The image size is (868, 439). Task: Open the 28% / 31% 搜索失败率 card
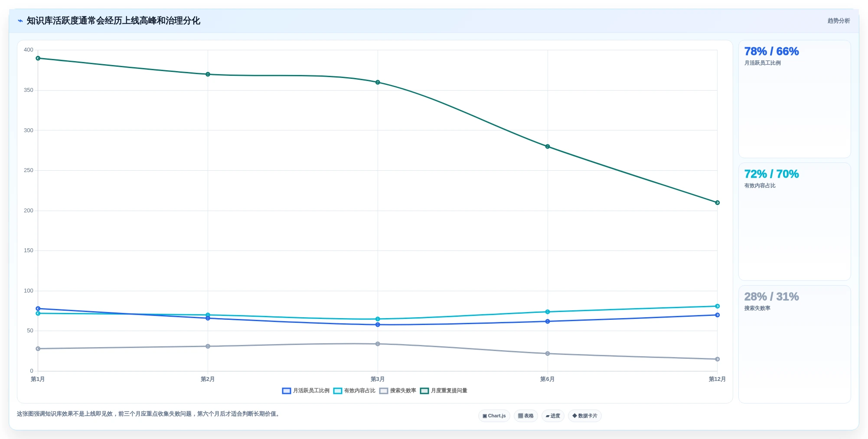(x=794, y=345)
